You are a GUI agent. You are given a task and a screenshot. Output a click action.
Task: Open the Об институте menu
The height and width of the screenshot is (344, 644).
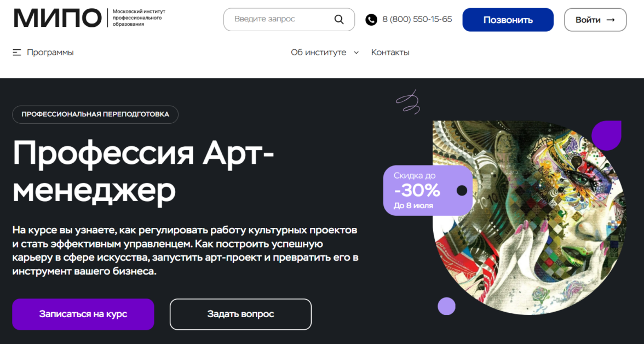[x=319, y=53]
